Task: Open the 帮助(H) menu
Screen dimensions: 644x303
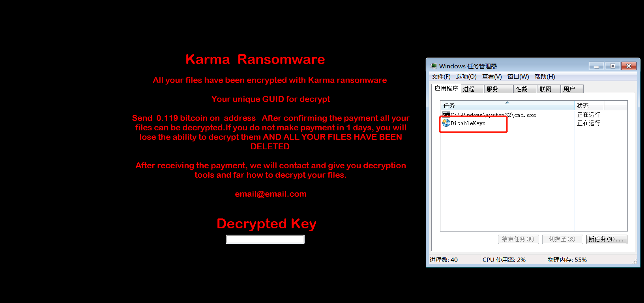Action: coord(545,77)
